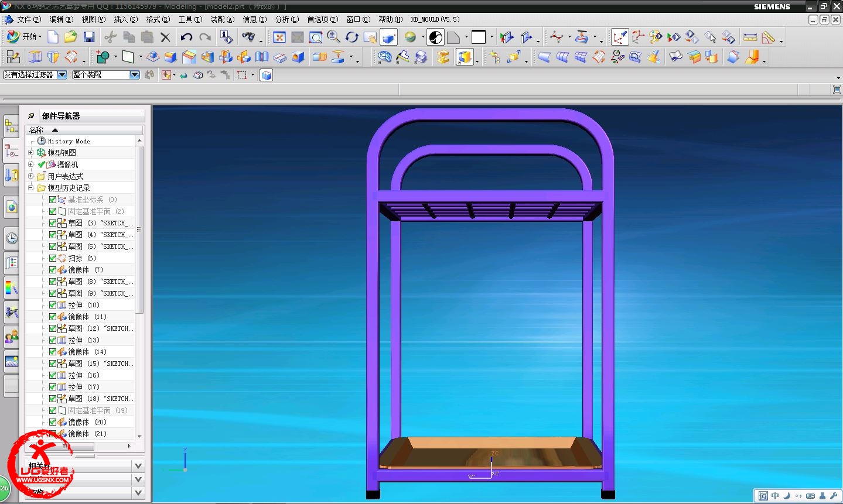Open the 装配(A) menu
Viewport: 843px width, 504px height.
pyautogui.click(x=223, y=19)
